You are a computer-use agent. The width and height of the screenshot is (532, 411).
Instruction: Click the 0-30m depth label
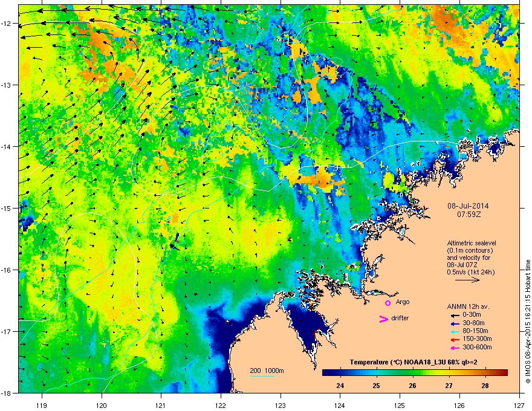[472, 316]
